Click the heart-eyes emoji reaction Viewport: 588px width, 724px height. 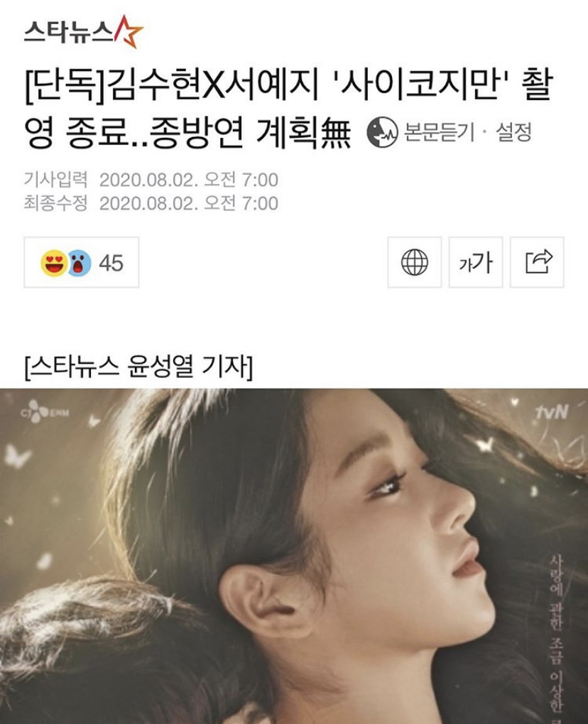53,263
